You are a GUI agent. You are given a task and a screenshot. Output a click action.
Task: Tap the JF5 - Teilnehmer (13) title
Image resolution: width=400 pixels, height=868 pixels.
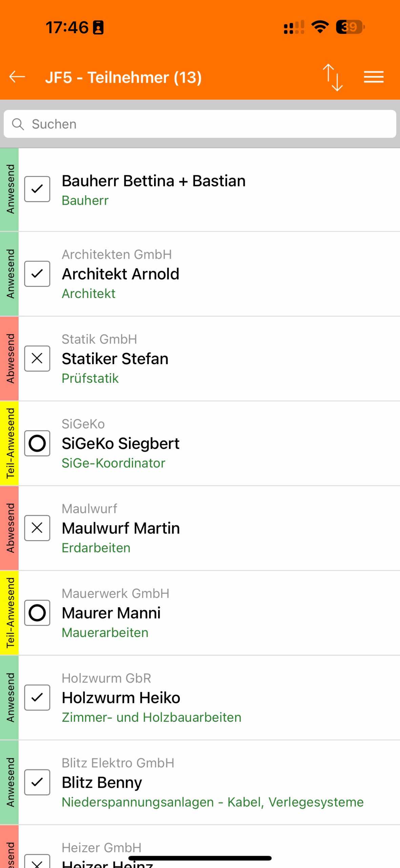point(123,77)
